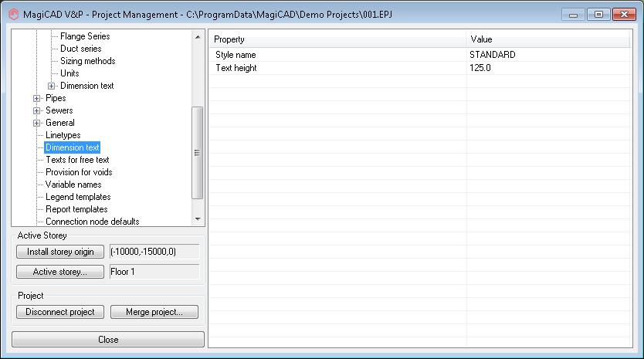Select Duct series in the tree
Image resolution: width=644 pixels, height=359 pixels.
click(81, 49)
